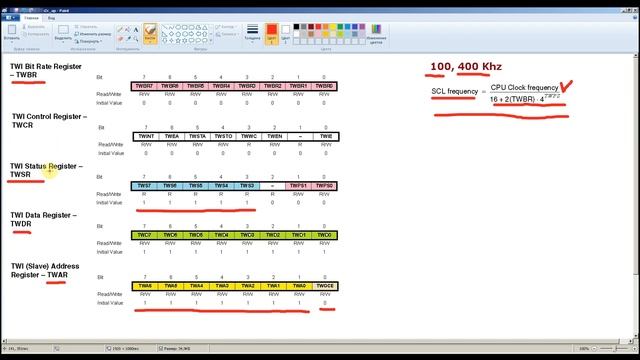Open the Rotate (Повернуть) dropdown
640x360 pixels.
88,41
